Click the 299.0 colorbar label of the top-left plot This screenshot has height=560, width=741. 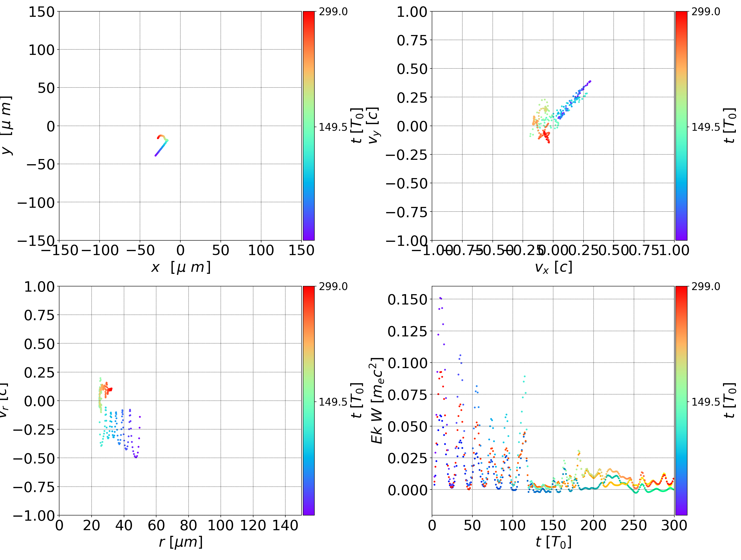coord(333,12)
